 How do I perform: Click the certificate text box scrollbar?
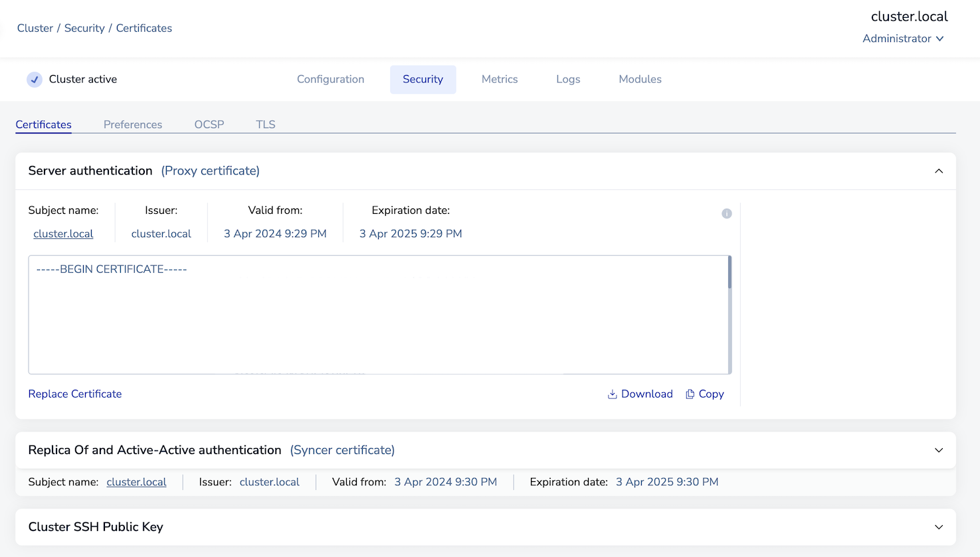[x=729, y=274]
